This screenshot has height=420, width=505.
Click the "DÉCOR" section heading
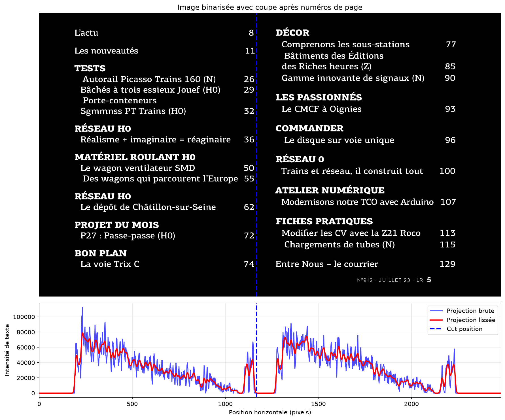click(x=292, y=33)
